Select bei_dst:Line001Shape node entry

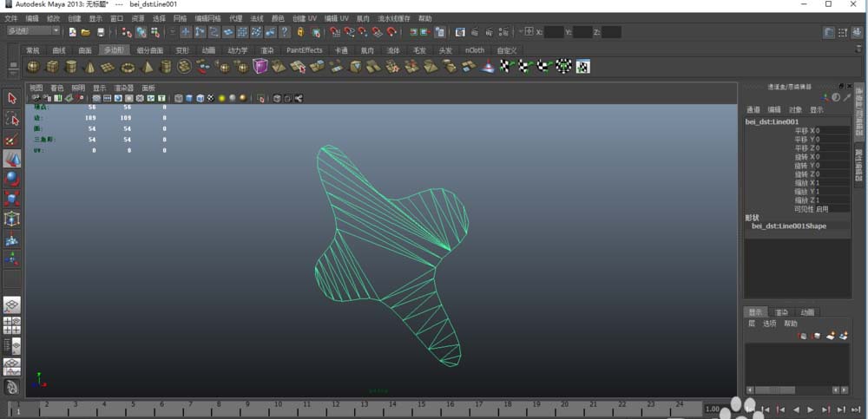[788, 226]
